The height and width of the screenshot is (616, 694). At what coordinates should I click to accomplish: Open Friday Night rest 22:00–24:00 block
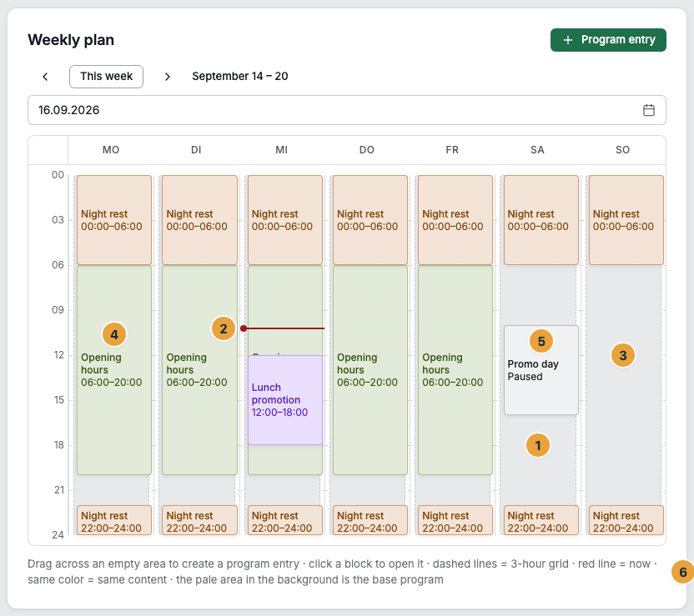455,520
